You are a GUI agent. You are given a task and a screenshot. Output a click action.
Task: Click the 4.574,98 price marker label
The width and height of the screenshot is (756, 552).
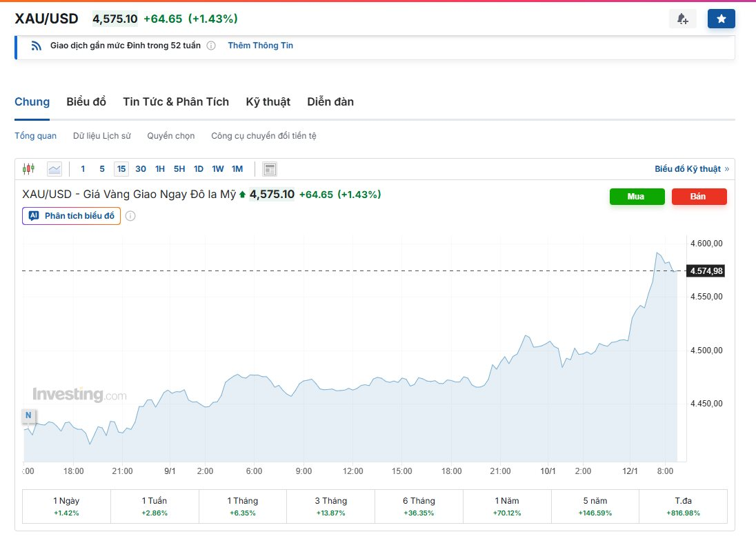point(706,271)
